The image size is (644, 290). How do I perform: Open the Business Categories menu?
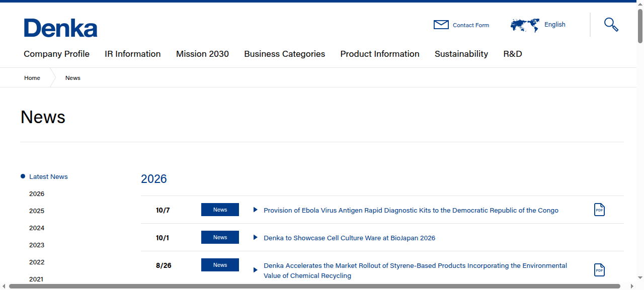[x=285, y=54]
